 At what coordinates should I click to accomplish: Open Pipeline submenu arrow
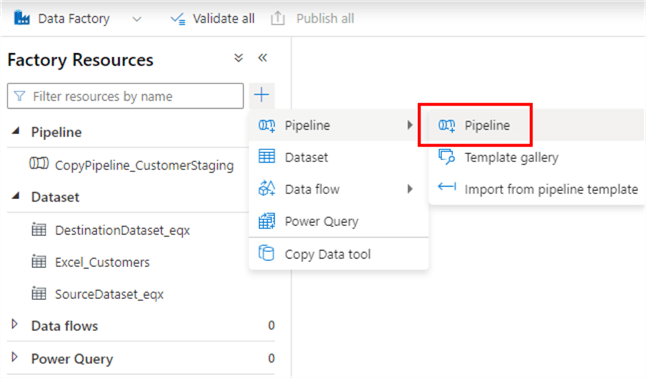410,125
